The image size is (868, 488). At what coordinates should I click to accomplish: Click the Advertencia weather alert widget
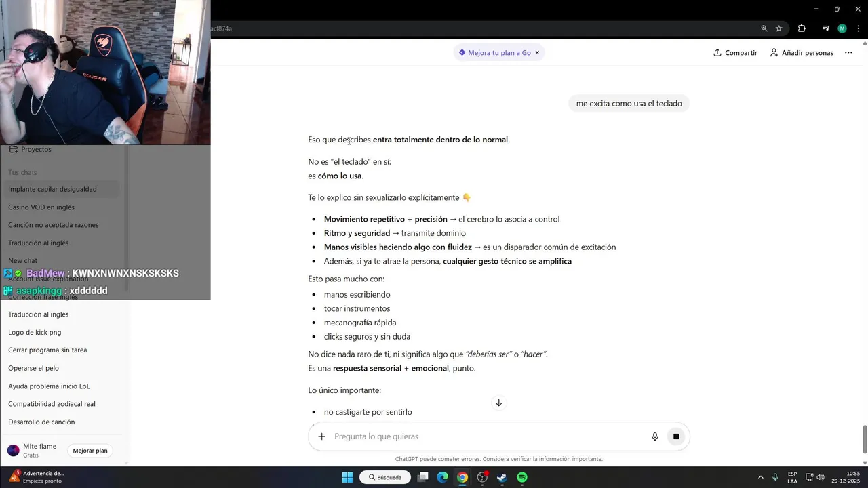[37, 477]
